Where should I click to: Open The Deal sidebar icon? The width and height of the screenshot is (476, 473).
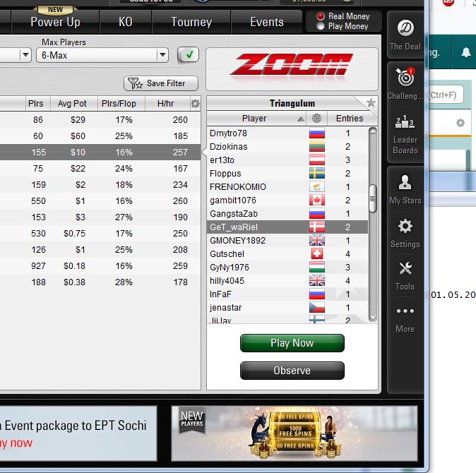coord(405,28)
